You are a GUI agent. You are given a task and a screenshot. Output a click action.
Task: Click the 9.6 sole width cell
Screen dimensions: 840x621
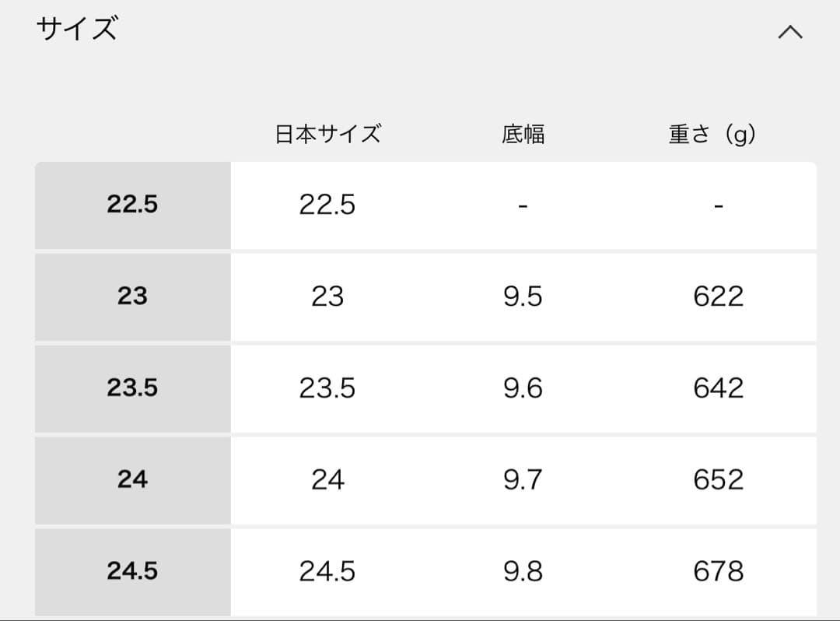coord(523,388)
